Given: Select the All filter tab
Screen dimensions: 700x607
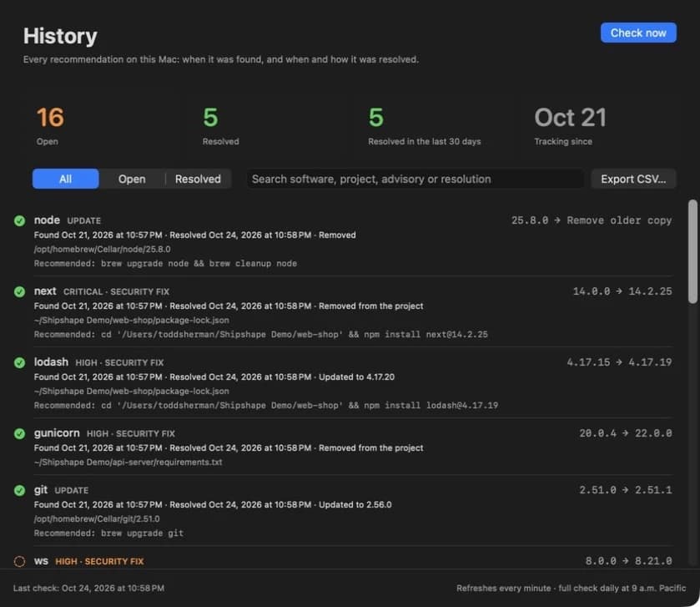Looking at the screenshot, I should coord(66,180).
